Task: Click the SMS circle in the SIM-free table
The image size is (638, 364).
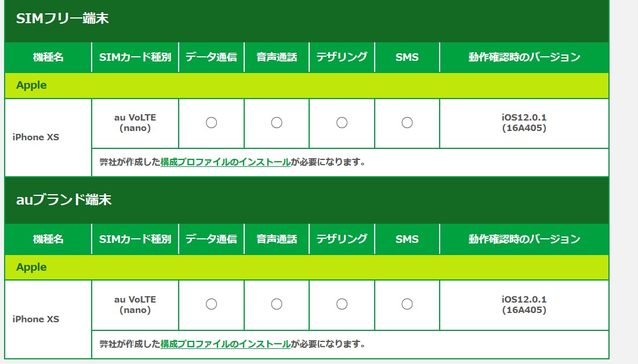Action: (407, 123)
